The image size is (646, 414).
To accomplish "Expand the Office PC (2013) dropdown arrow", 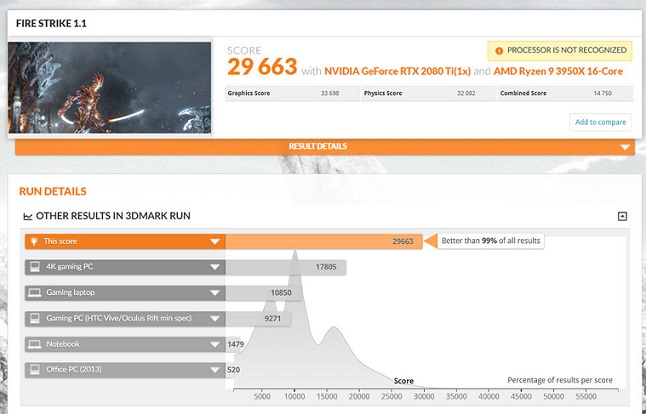I will pos(214,371).
